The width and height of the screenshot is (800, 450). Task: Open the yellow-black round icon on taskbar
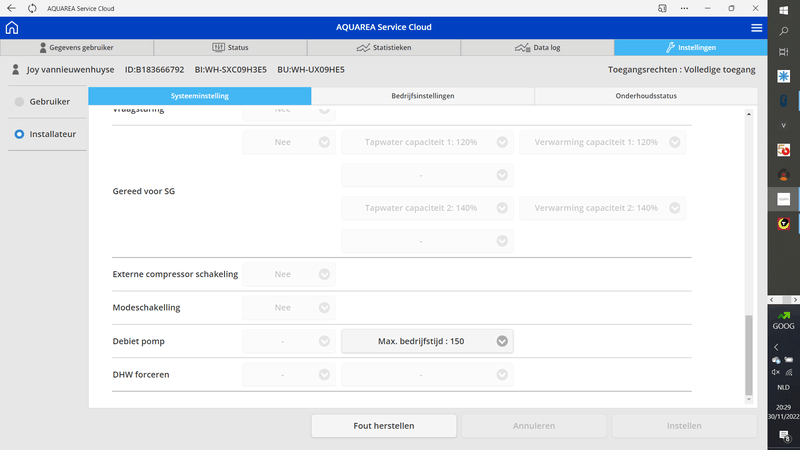click(x=784, y=223)
